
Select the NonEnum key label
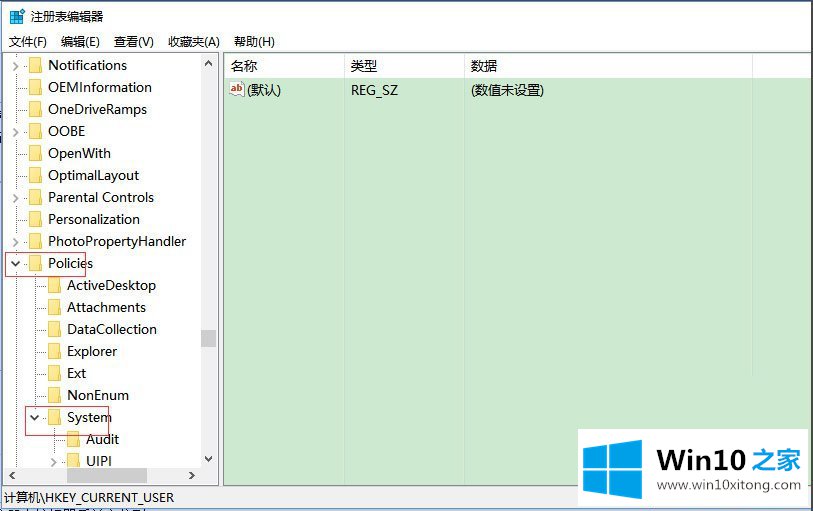(x=98, y=395)
